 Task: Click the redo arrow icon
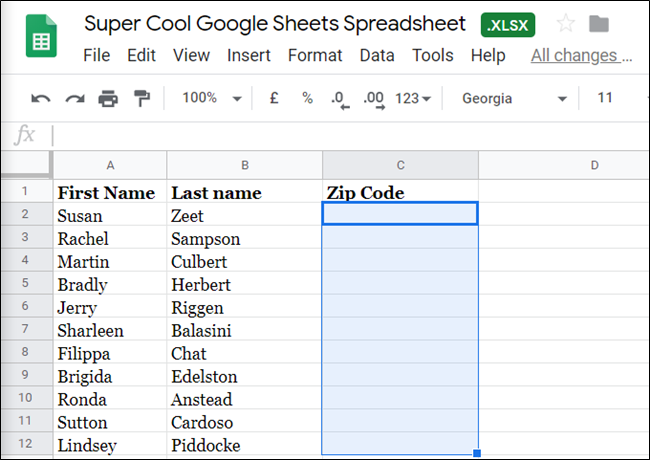(74, 98)
